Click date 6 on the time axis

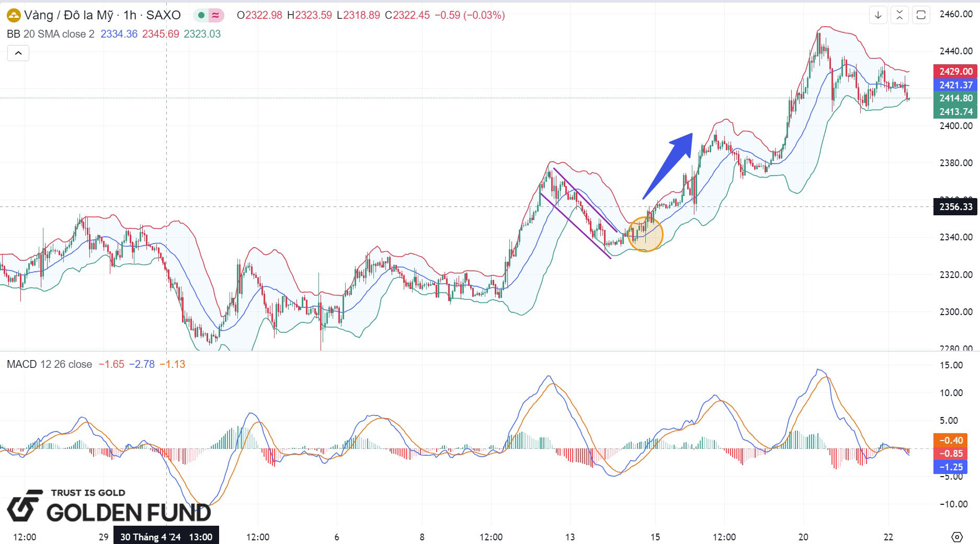point(337,537)
